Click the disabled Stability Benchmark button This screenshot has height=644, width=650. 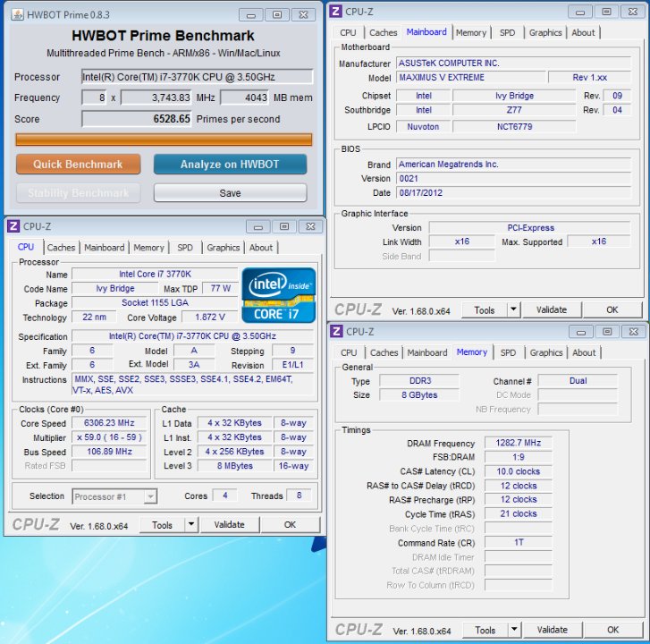(79, 193)
